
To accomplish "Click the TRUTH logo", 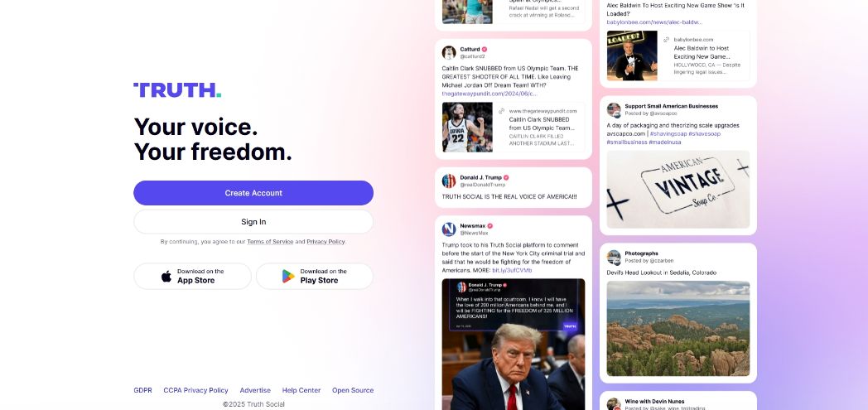I will pyautogui.click(x=177, y=90).
